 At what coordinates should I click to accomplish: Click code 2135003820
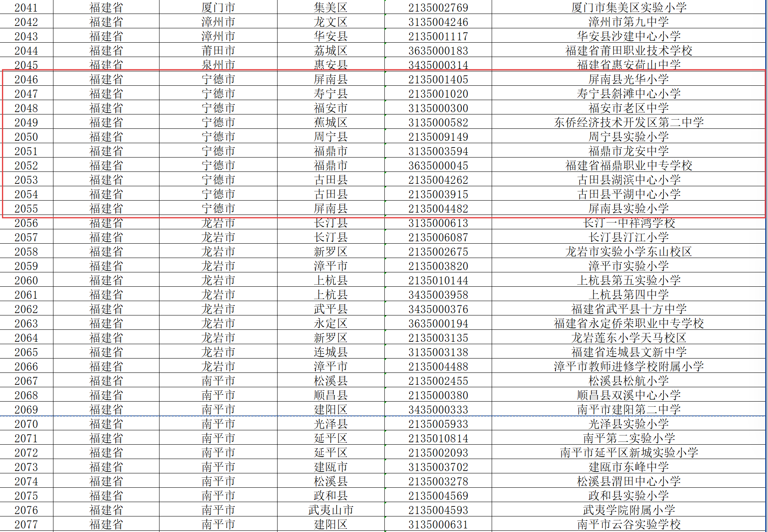438,266
